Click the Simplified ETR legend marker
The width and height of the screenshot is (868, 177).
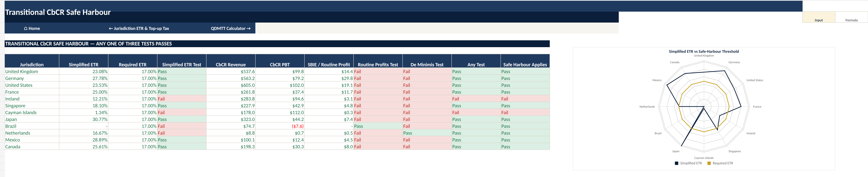676,163
